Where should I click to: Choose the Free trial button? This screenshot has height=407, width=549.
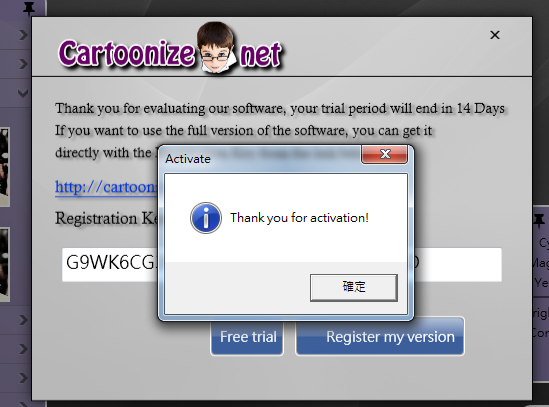(247, 338)
